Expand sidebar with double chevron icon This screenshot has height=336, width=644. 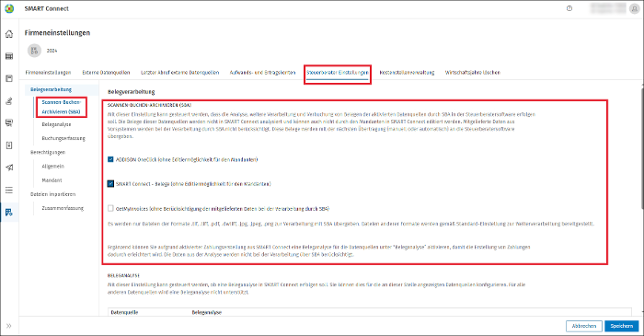tap(9, 326)
